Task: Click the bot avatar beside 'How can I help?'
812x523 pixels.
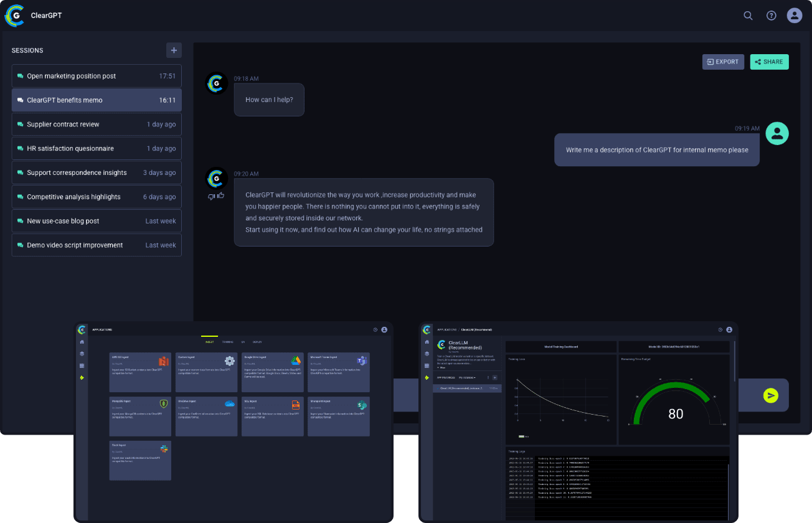Action: click(x=216, y=83)
